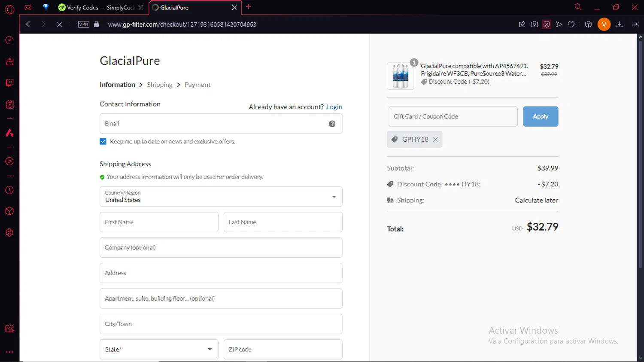Stop loading the page
This screenshot has height=362, width=644.
[x=60, y=24]
